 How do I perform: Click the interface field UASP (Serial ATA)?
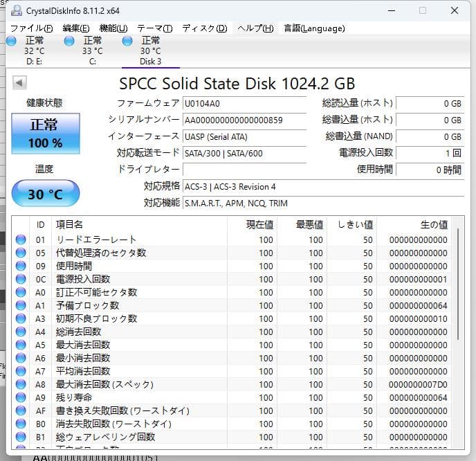click(244, 137)
